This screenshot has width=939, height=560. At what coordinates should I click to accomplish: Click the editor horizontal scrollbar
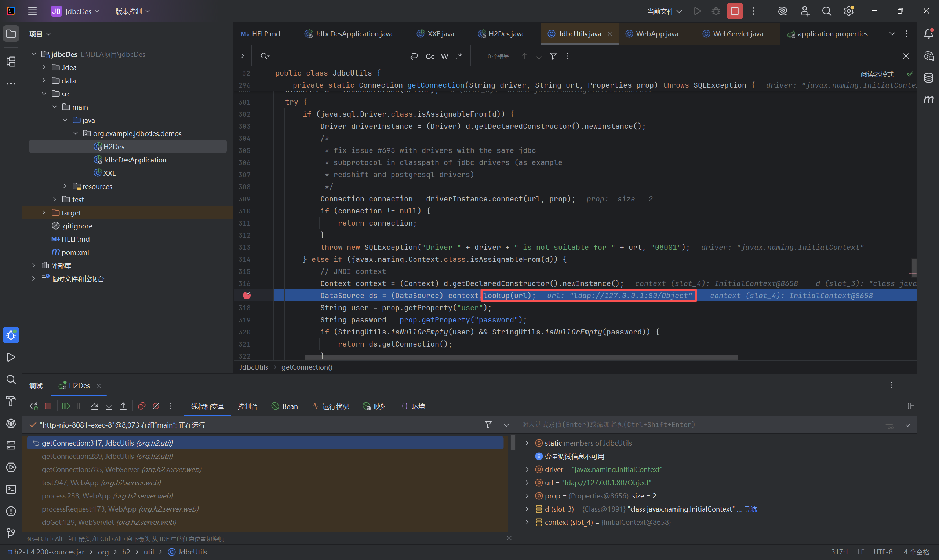click(x=521, y=357)
